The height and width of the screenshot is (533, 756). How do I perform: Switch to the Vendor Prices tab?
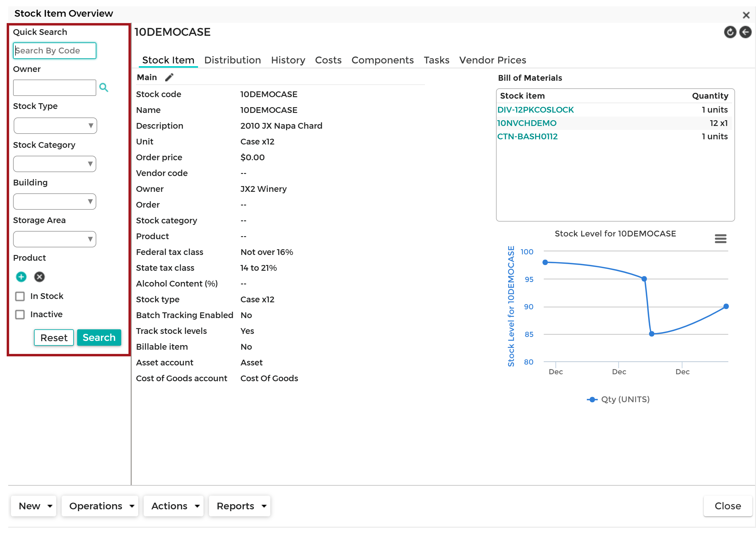point(492,60)
